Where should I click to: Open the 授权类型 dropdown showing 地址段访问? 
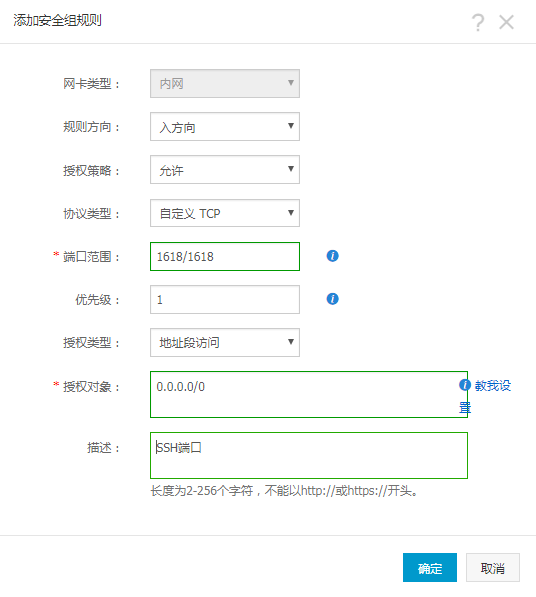(225, 342)
